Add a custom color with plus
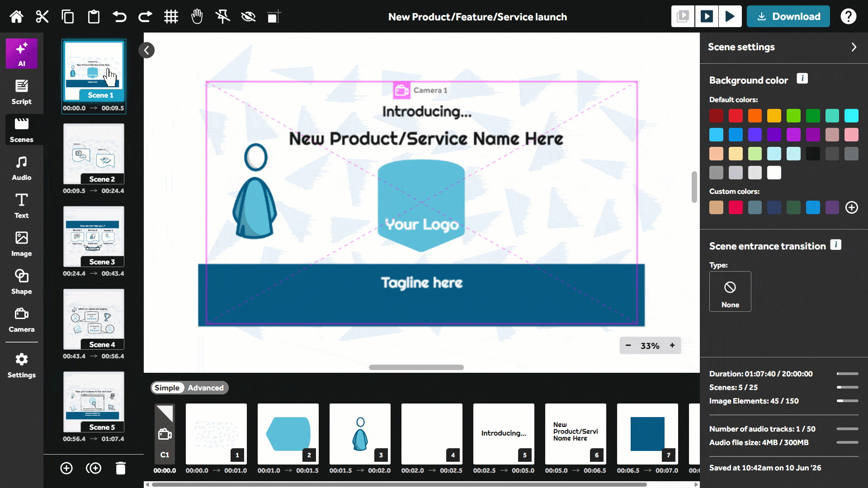This screenshot has width=868, height=488. click(x=852, y=207)
